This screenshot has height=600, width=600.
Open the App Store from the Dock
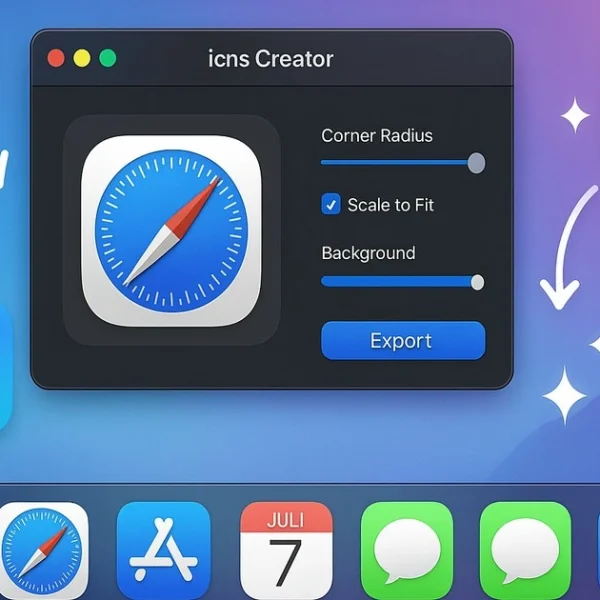[163, 550]
